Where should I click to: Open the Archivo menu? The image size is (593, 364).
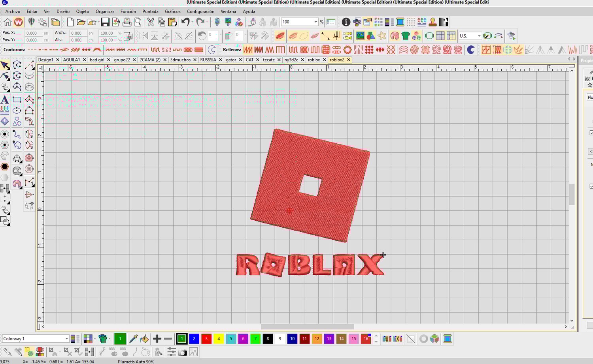pyautogui.click(x=13, y=11)
